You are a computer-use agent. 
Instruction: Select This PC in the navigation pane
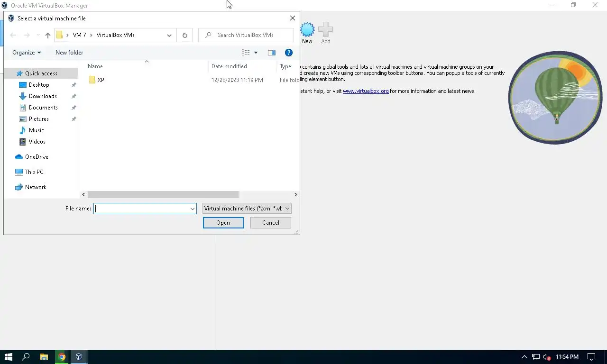click(34, 172)
